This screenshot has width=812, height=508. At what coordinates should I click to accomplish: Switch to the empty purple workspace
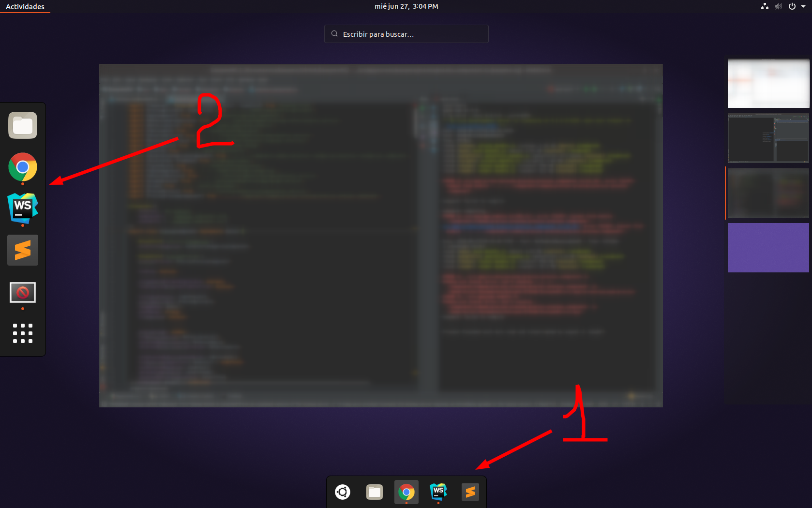click(x=768, y=248)
